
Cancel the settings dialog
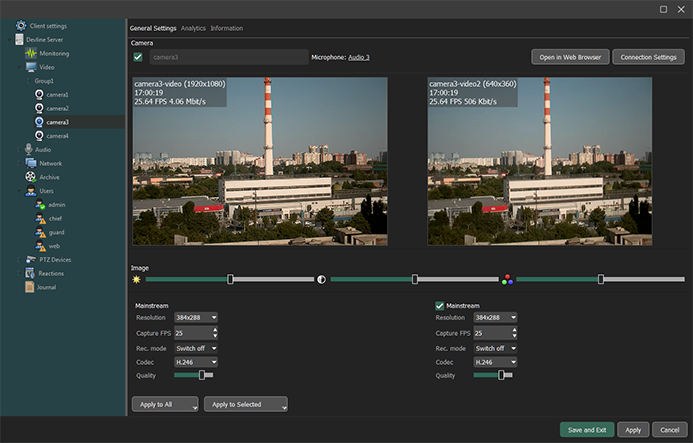coord(670,430)
